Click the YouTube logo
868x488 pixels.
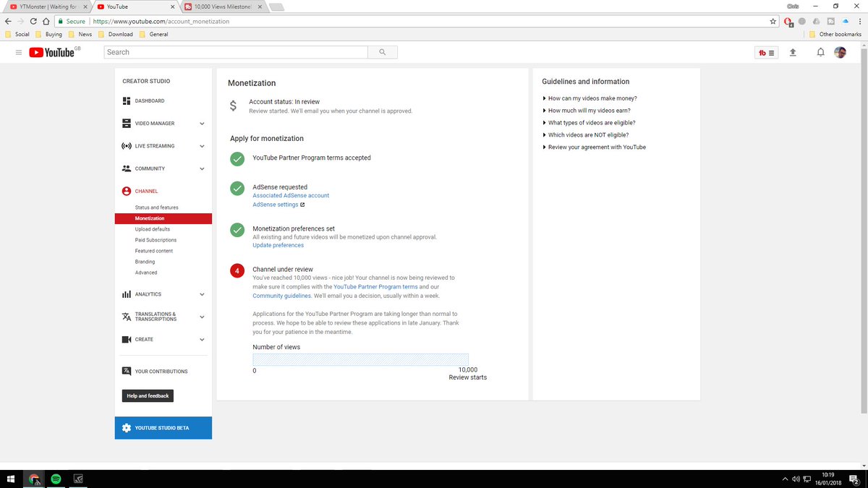(51, 52)
